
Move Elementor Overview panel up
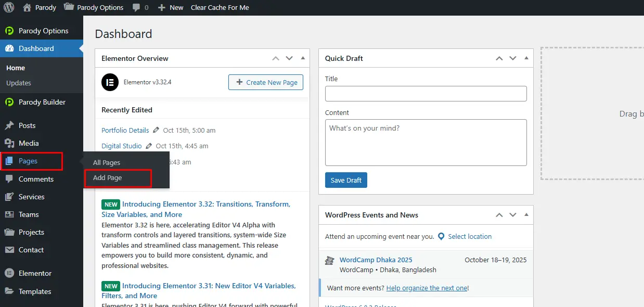coord(276,58)
